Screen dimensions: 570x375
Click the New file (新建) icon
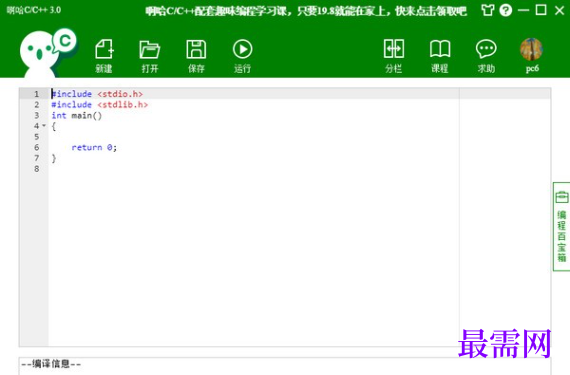pyautogui.click(x=104, y=49)
